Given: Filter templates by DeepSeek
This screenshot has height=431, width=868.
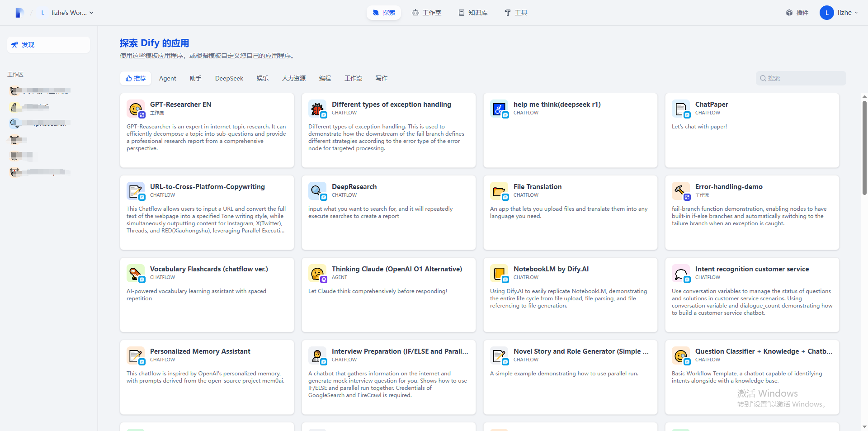Looking at the screenshot, I should pyautogui.click(x=229, y=78).
